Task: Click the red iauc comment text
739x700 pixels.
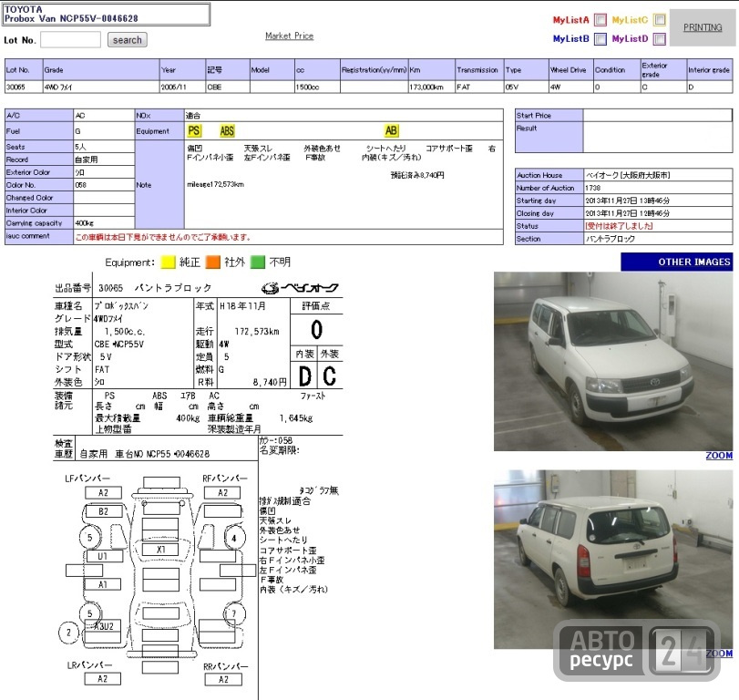Action: pyautogui.click(x=163, y=237)
